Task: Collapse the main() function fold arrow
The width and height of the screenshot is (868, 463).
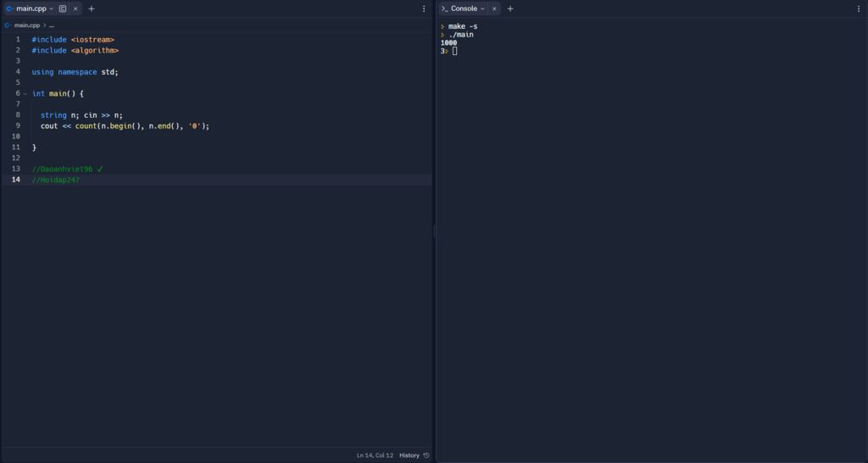Action: coord(25,93)
